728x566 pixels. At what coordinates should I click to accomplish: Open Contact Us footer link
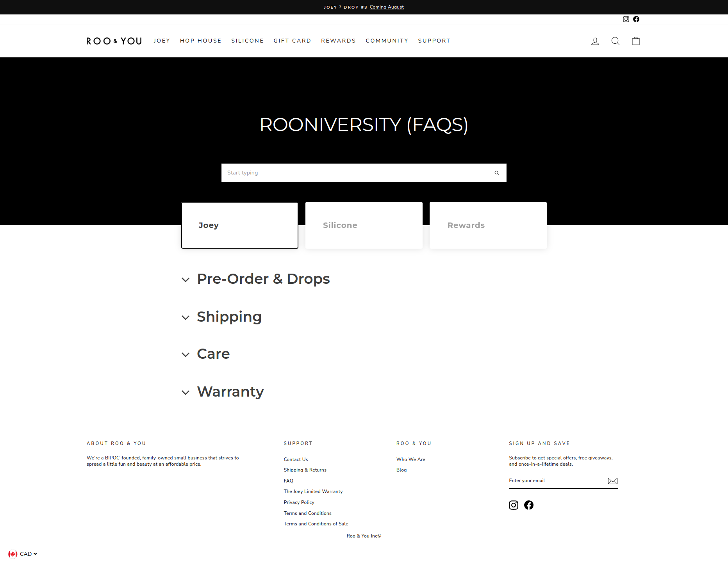[296, 459]
